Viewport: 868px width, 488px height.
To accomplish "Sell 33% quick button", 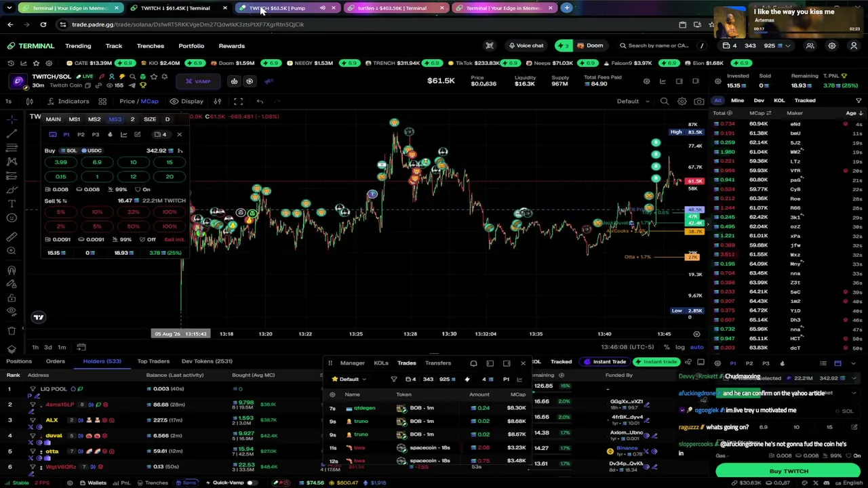I will 133,212.
